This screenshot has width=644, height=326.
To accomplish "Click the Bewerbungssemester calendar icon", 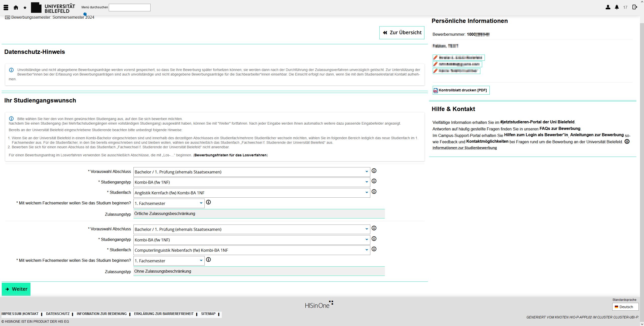I will 7,17.
